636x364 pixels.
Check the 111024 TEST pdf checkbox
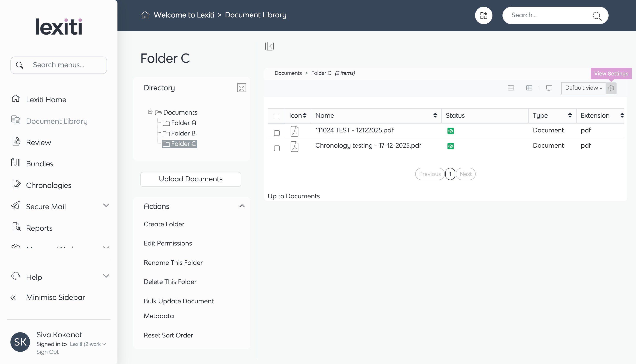click(276, 133)
